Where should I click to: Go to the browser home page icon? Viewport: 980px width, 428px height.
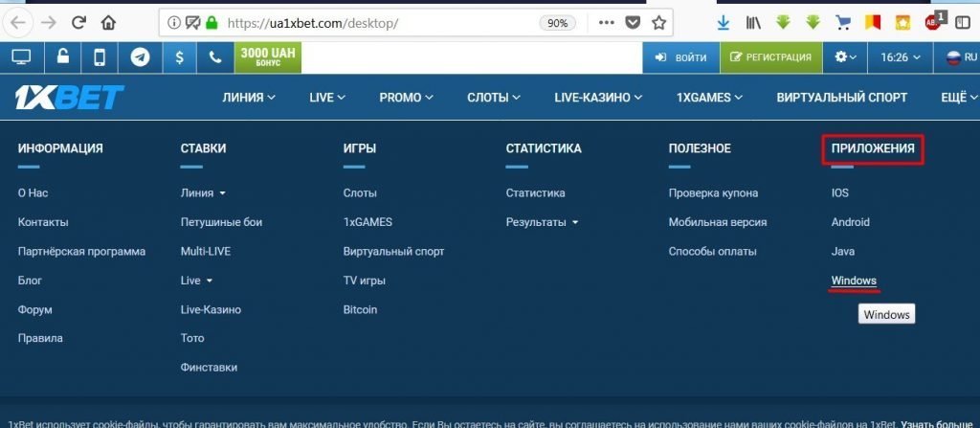(109, 23)
